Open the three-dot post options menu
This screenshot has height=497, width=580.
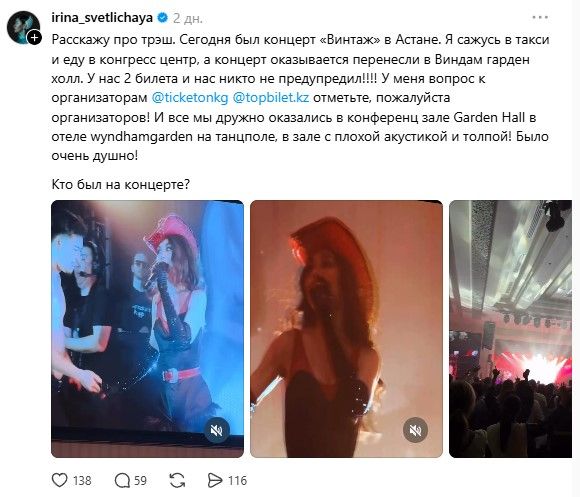[540, 17]
